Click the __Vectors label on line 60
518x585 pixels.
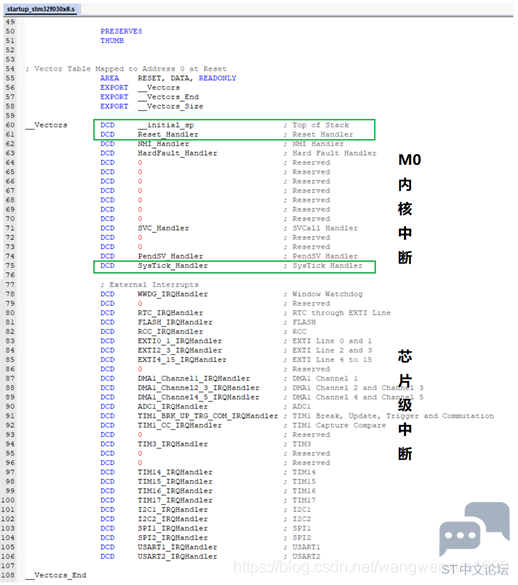(47, 125)
